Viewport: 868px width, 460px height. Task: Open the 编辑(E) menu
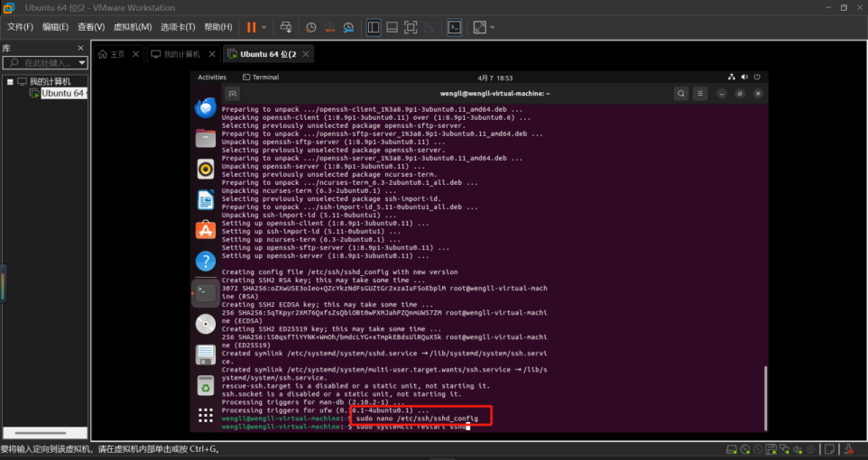tap(55, 27)
